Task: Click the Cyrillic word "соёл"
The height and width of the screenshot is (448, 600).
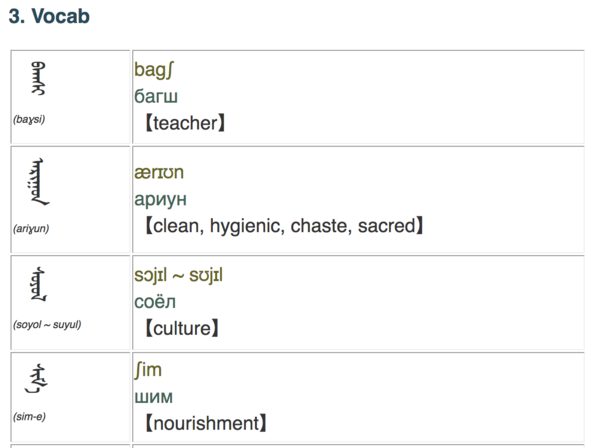Action: pyautogui.click(x=154, y=300)
